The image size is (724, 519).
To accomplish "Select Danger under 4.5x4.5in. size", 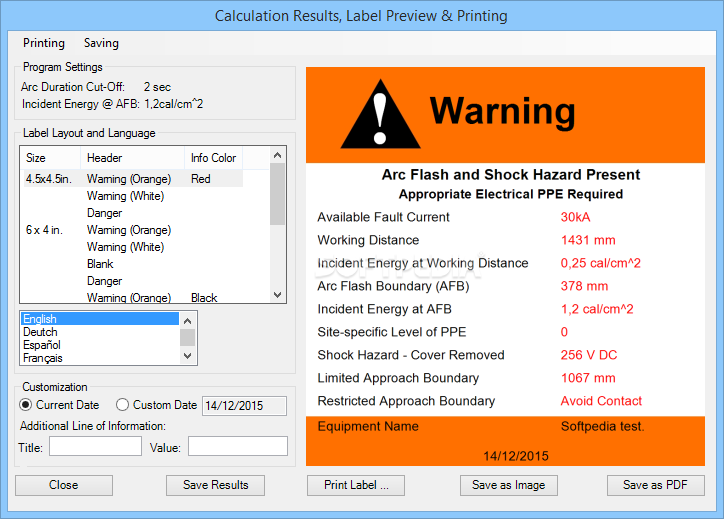I will [105, 213].
